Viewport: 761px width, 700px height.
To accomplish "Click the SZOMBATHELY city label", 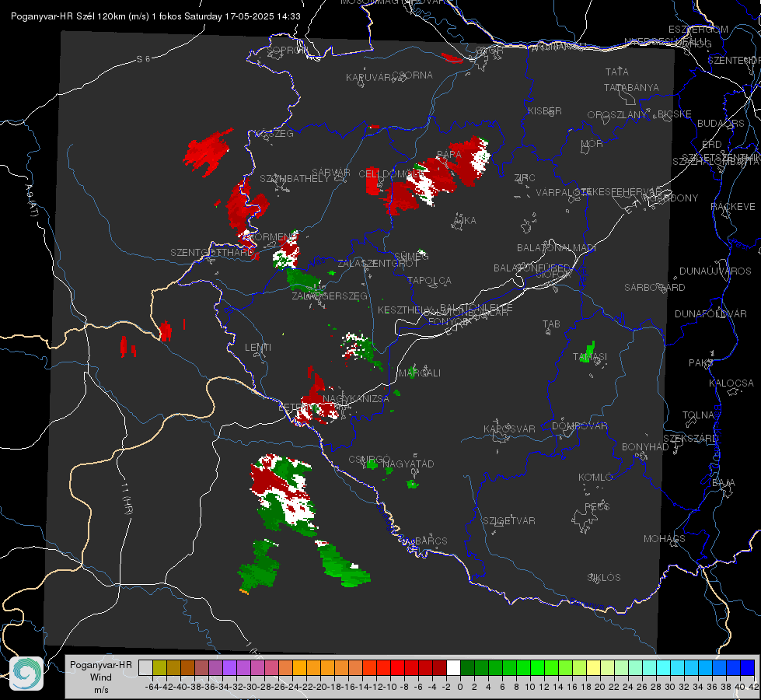I will coord(295,179).
